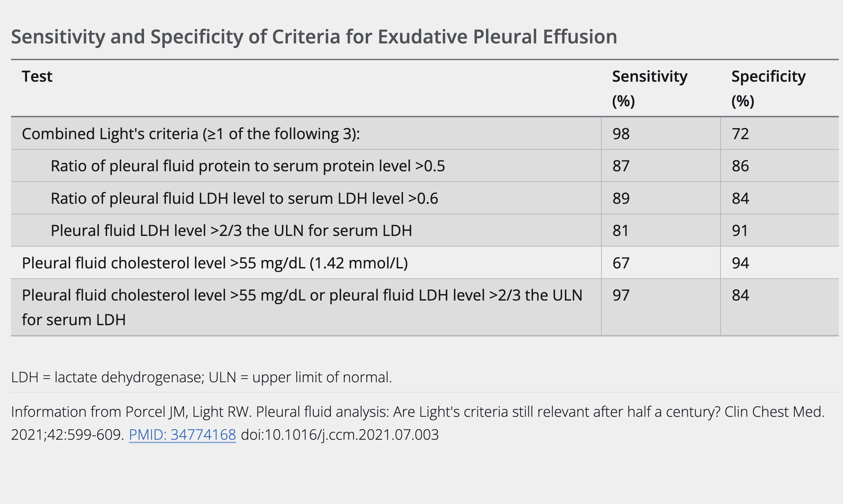The width and height of the screenshot is (843, 504).
Task: Click sensitivity value 67 in cholesterol row
Action: coord(621,263)
